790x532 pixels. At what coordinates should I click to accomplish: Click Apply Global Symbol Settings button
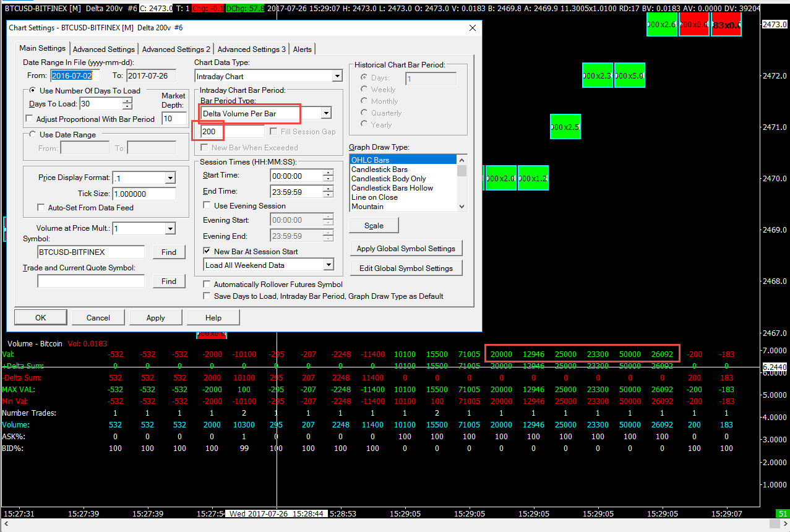pyautogui.click(x=406, y=249)
